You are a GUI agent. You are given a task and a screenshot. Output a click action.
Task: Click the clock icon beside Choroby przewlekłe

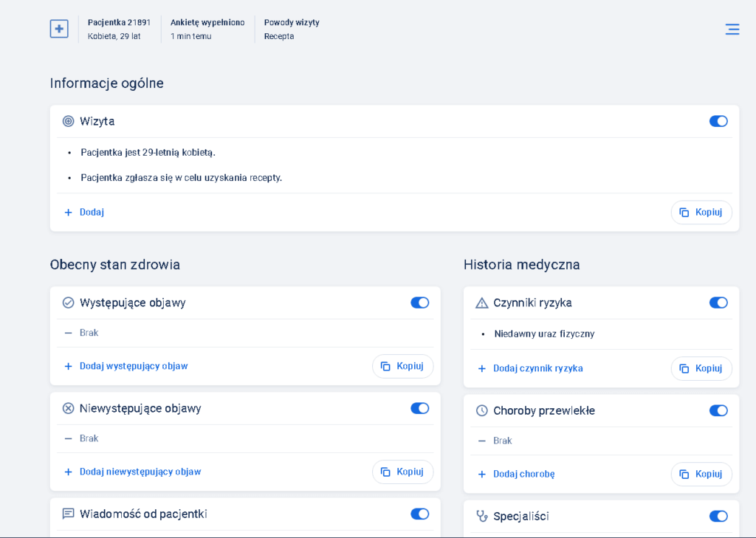coord(482,410)
